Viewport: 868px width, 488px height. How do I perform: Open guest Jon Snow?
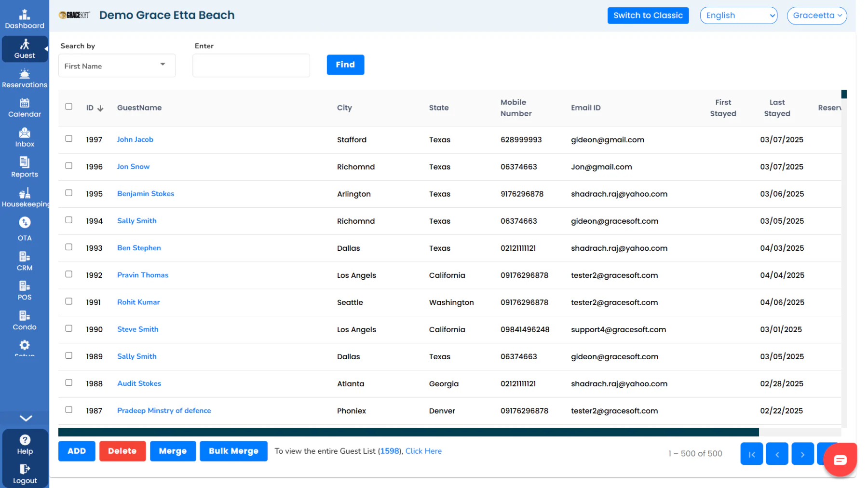133,166
